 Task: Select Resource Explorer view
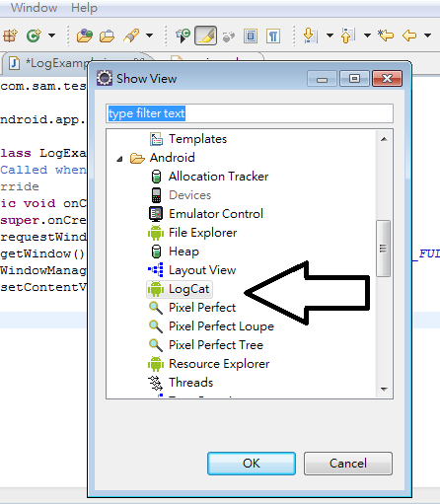click(x=219, y=364)
